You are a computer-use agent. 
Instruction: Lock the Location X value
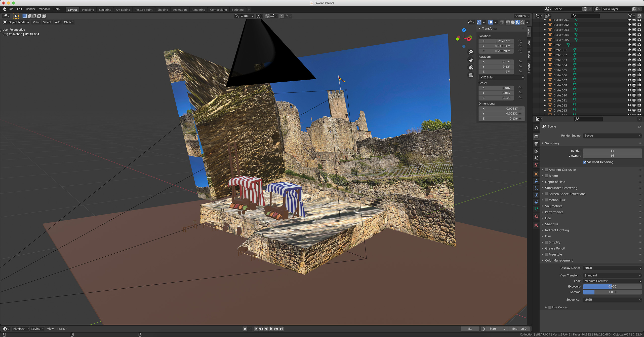coord(520,41)
